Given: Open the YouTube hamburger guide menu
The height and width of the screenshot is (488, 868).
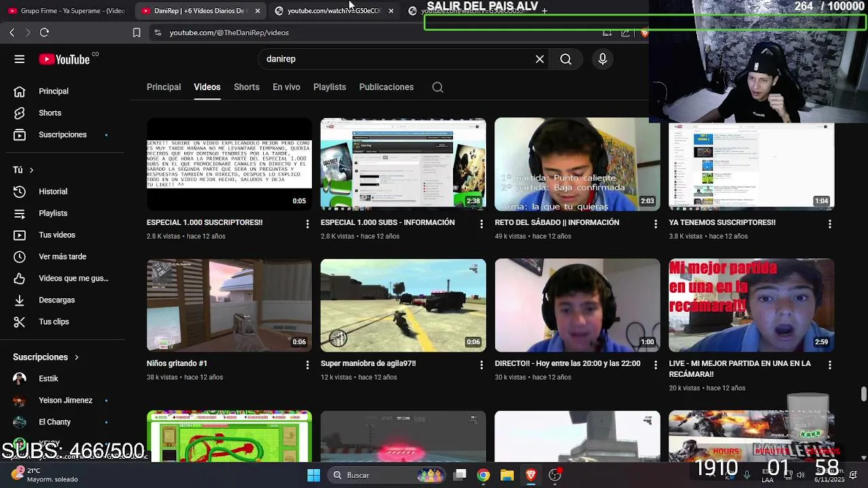Looking at the screenshot, I should click(20, 59).
